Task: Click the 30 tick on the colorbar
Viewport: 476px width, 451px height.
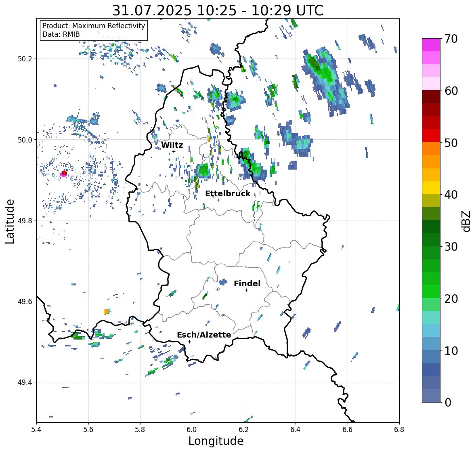Action: click(x=451, y=246)
